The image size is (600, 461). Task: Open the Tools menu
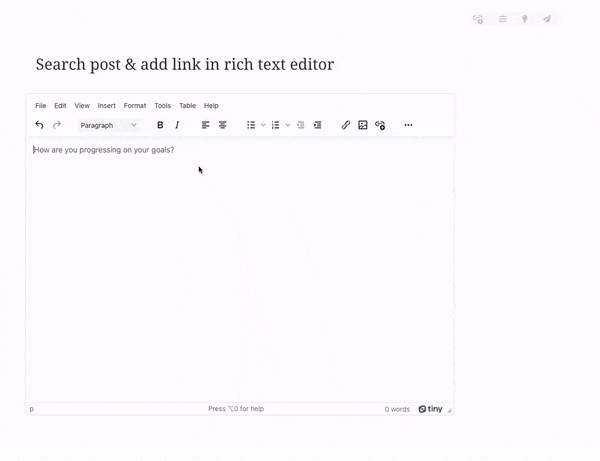(x=163, y=106)
